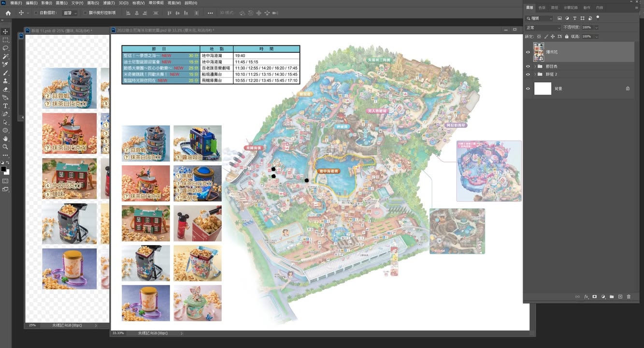Click the delete layer trash icon
Viewport: 644px width, 348px height.
[629, 297]
